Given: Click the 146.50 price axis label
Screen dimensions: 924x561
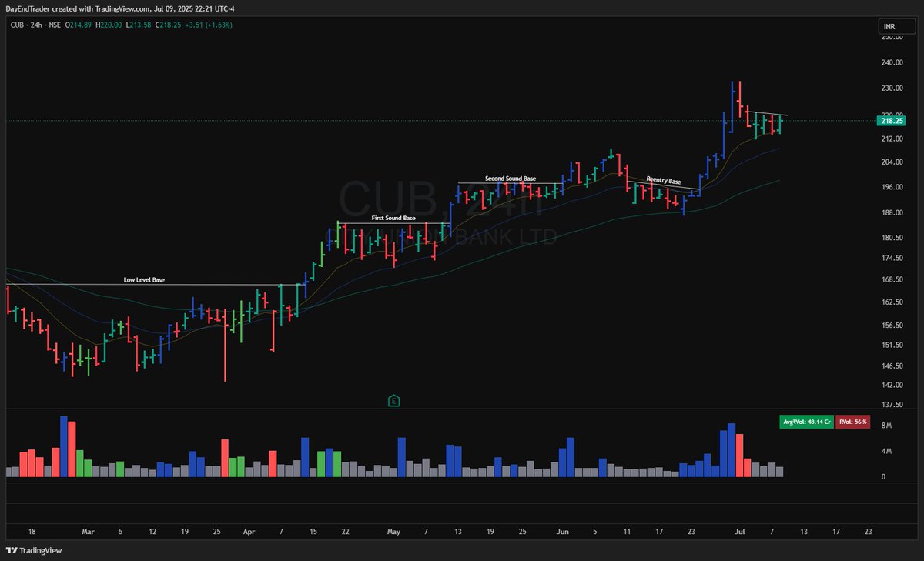Looking at the screenshot, I should (892, 366).
